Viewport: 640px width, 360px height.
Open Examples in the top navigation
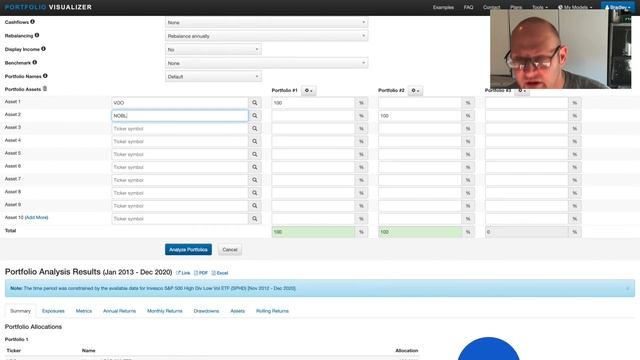443,7
